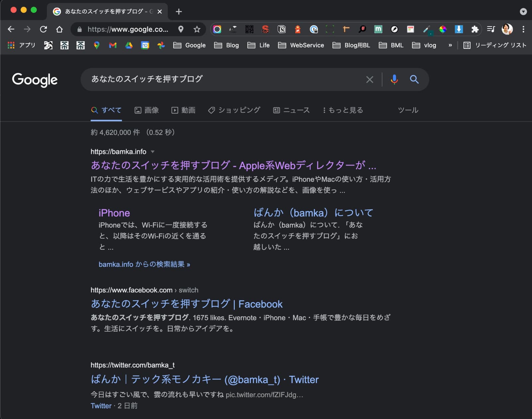This screenshot has width=532, height=419.
Task: Switch to the 動画 results tab
Action: (x=183, y=110)
